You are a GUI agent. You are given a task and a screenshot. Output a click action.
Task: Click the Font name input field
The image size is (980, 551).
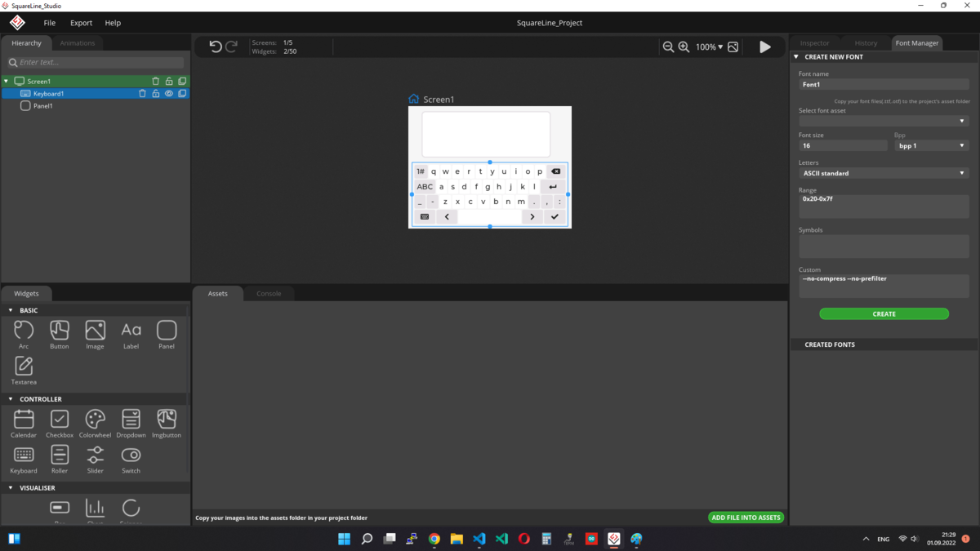(x=884, y=84)
